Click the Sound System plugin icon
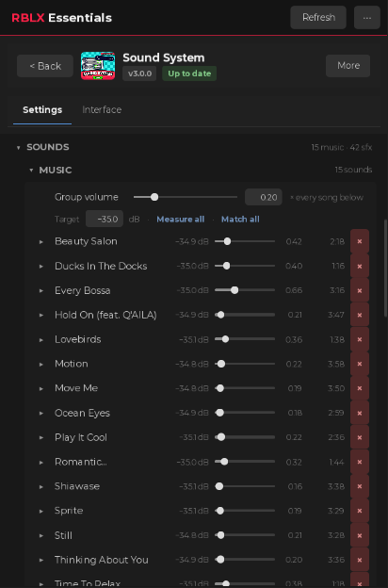Image resolution: width=388 pixels, height=588 pixels. pos(98,66)
